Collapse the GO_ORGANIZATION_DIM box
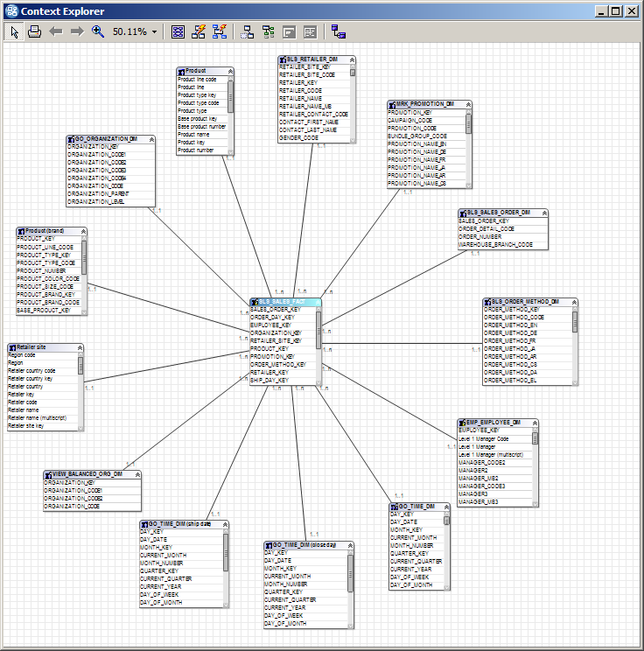 (151, 139)
